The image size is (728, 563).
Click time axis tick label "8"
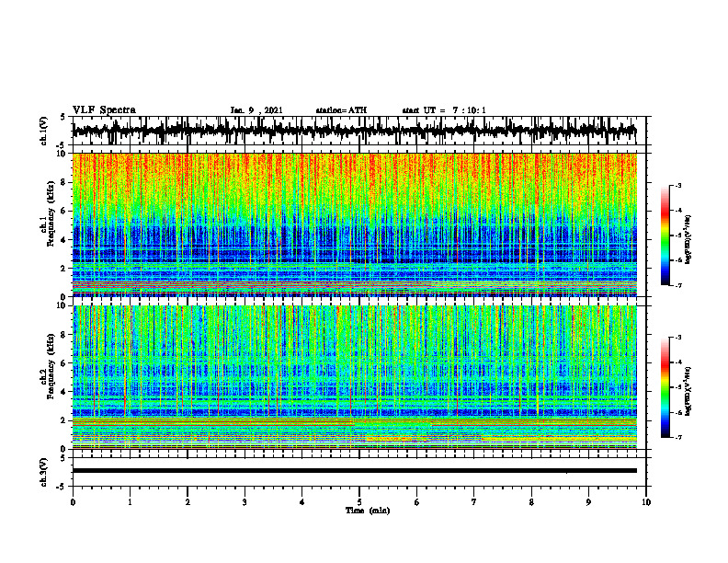531,502
